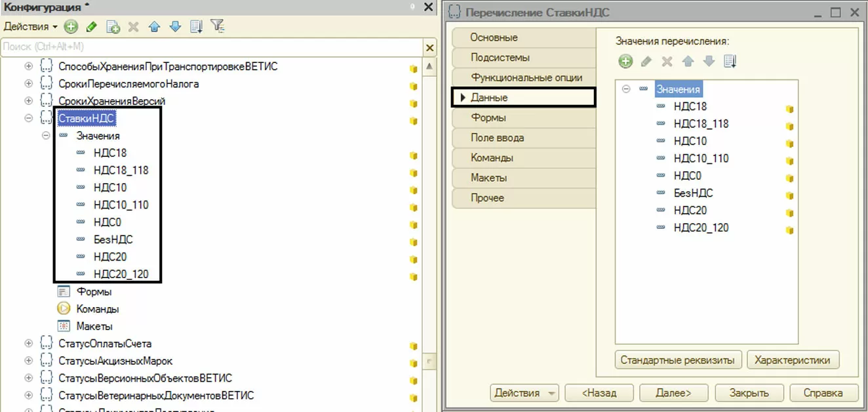Click the delete X icon in Configuration toolbar
868x412 pixels.
tap(133, 27)
